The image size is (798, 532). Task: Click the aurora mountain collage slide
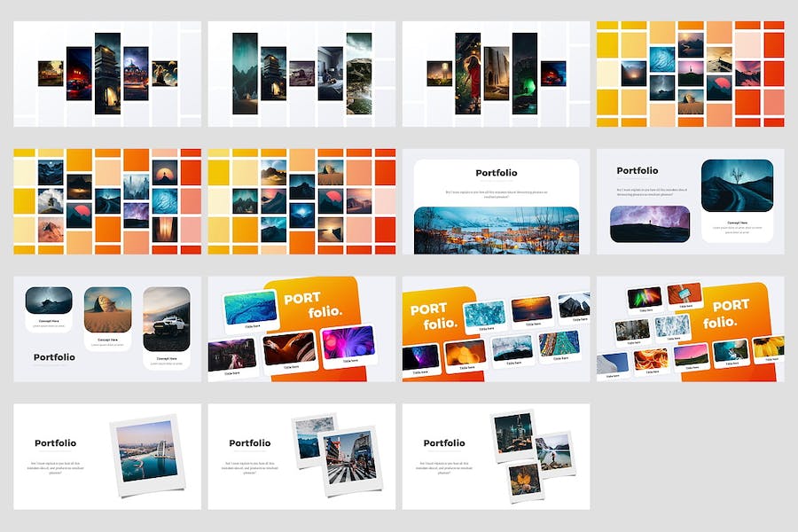(301, 74)
